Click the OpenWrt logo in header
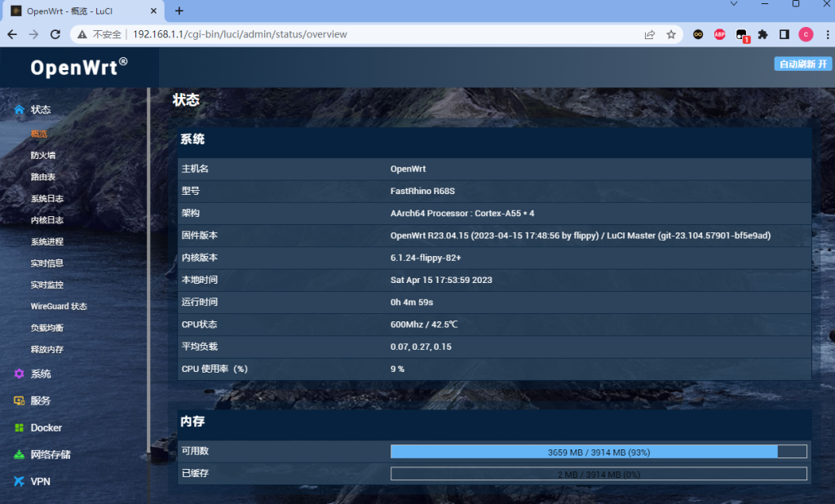 tap(79, 68)
